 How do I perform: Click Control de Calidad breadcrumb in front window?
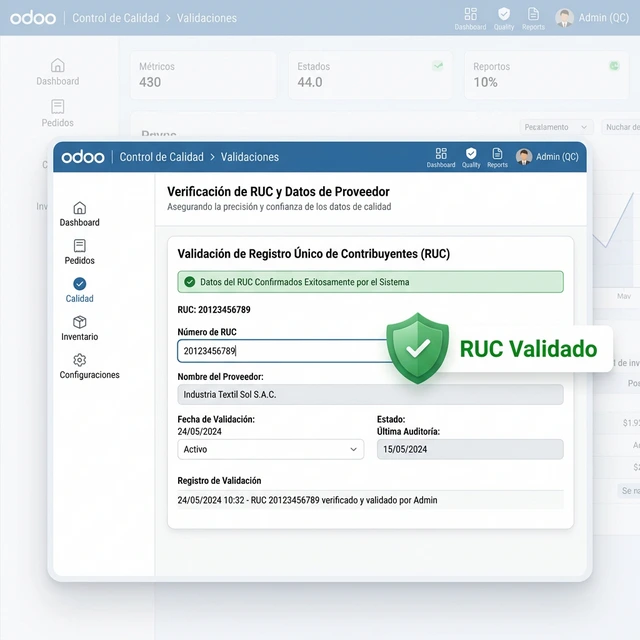pyautogui.click(x=160, y=157)
